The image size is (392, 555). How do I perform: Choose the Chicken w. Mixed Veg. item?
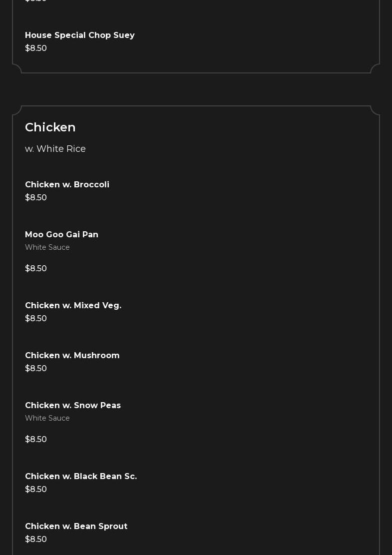(73, 306)
